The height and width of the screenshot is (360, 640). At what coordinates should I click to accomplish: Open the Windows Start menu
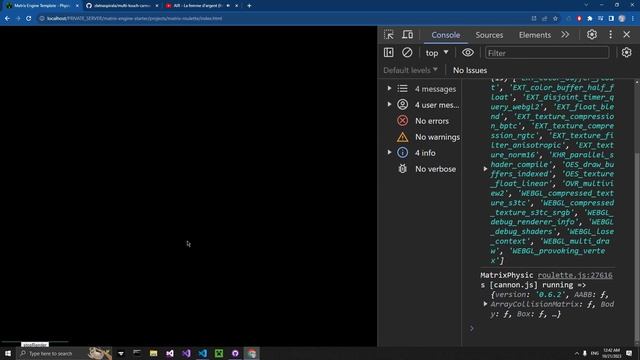(x=8, y=353)
